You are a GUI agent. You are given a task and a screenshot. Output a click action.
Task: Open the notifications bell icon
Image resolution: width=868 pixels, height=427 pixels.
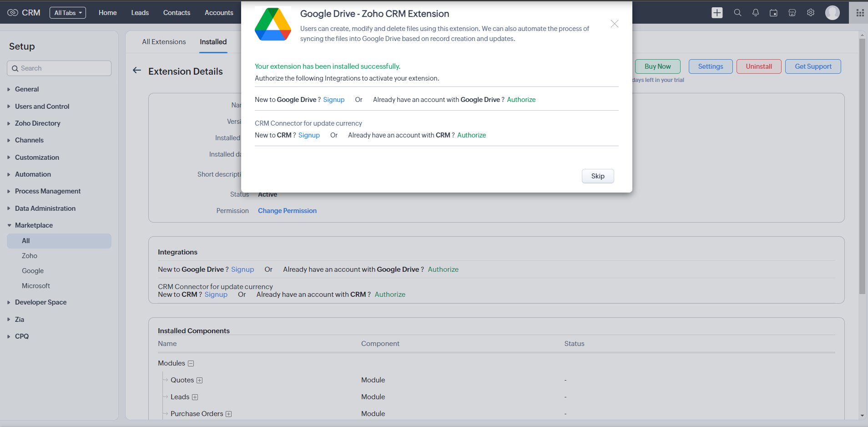tap(756, 13)
